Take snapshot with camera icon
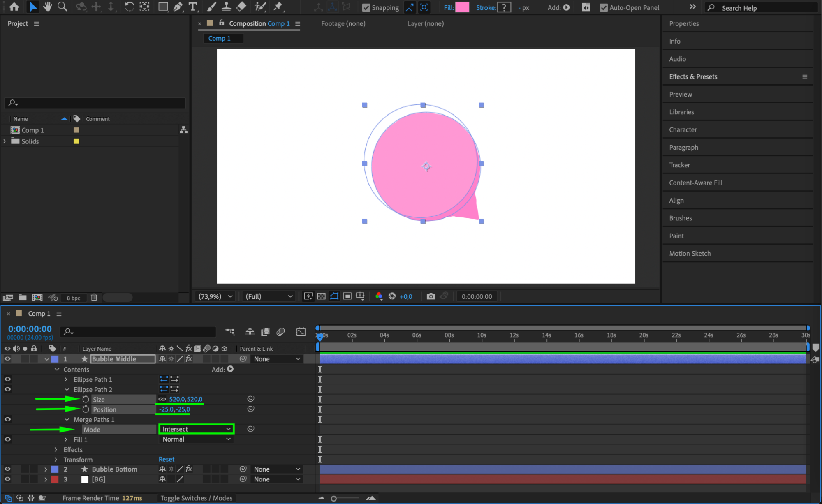The image size is (822, 504). tap(431, 296)
